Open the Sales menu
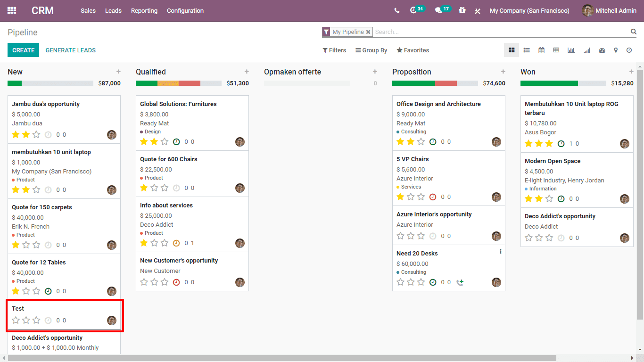644x362 pixels. 88,10
